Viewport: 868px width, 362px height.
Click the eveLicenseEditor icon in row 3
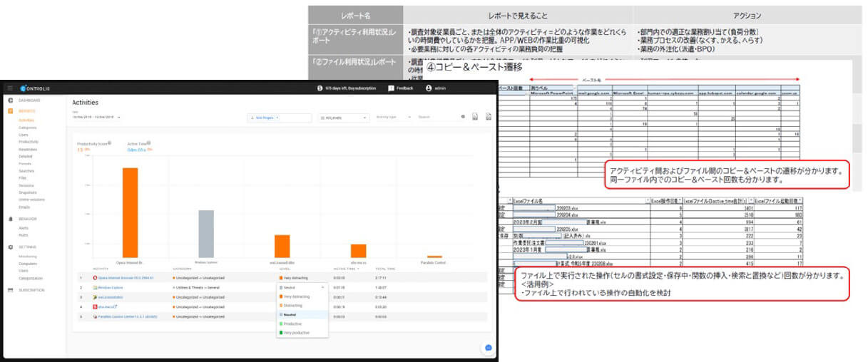tap(94, 297)
